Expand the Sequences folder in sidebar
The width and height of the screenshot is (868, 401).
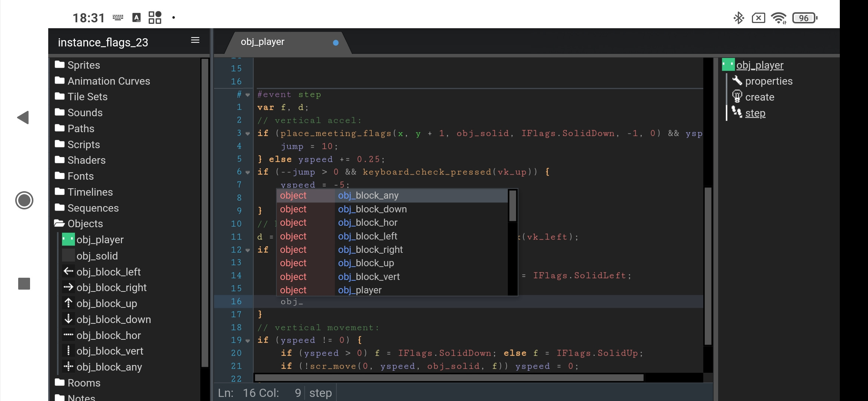pos(93,208)
